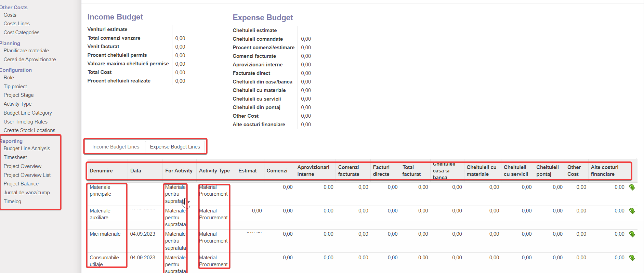Viewport: 644px width, 273px height.
Task: Sort by Activity Type column header
Action: click(214, 171)
